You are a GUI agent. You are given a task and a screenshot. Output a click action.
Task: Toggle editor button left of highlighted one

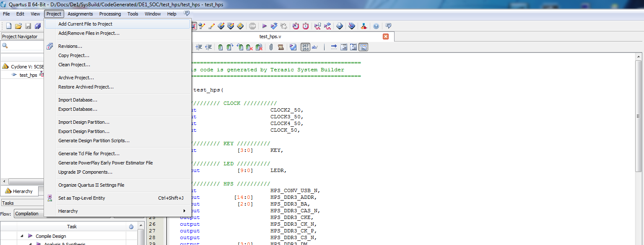click(353, 47)
